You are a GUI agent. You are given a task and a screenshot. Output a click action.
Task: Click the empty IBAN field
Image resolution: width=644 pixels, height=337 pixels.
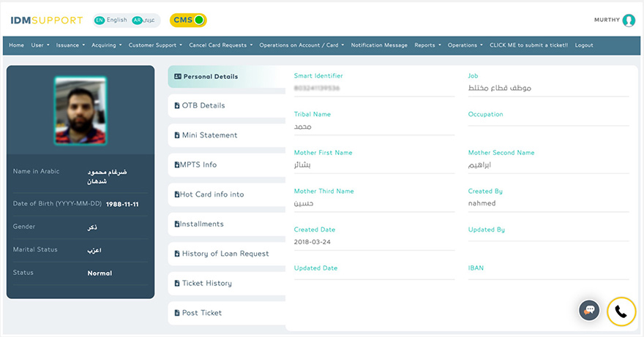click(548, 276)
